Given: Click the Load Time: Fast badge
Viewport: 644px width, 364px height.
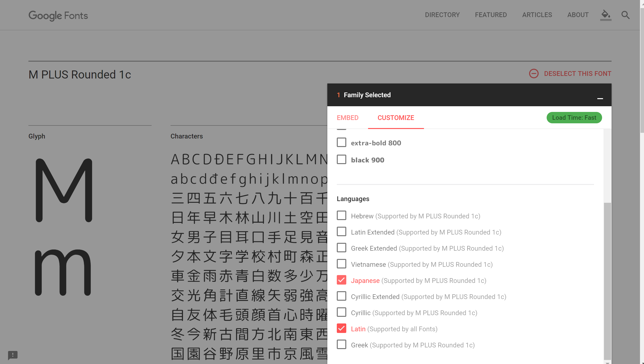Looking at the screenshot, I should pos(574,118).
